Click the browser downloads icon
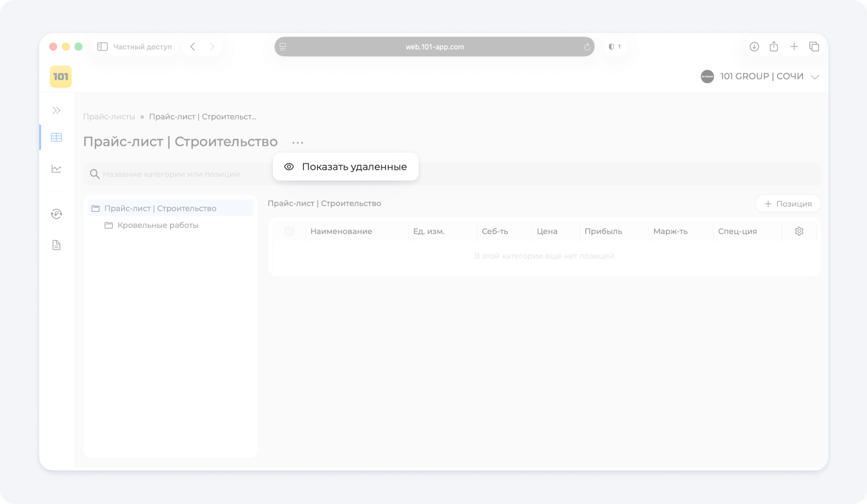The image size is (867, 504). click(x=754, y=47)
